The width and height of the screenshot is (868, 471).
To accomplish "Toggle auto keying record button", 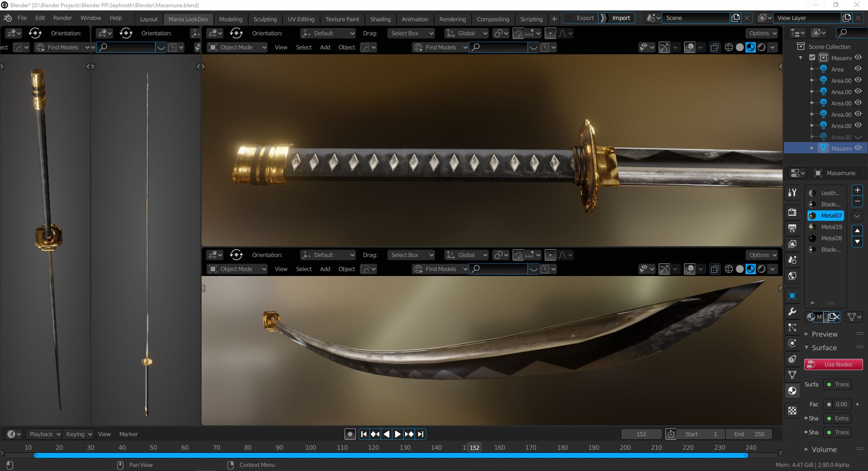I will 350,434.
